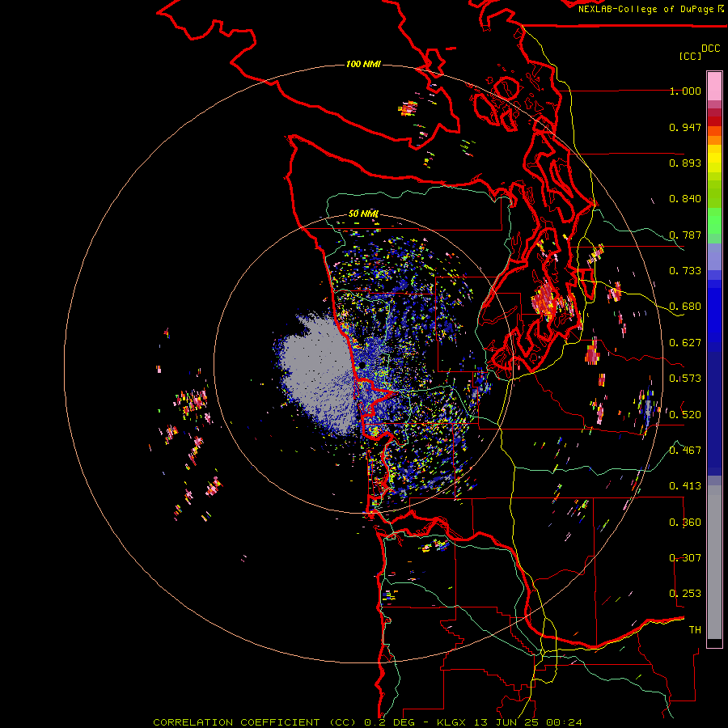728x728 pixels.
Task: Click the 0.787 legend value
Action: 685,235
